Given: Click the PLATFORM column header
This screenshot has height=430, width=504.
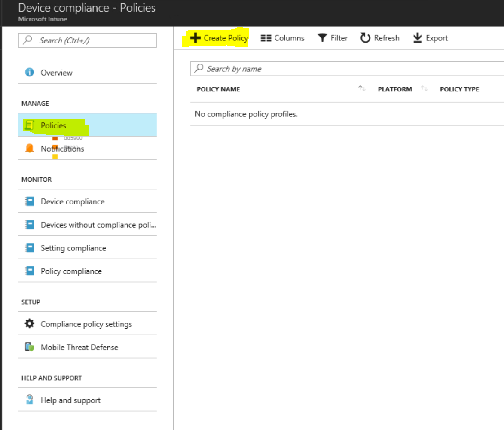Looking at the screenshot, I should click(x=395, y=89).
